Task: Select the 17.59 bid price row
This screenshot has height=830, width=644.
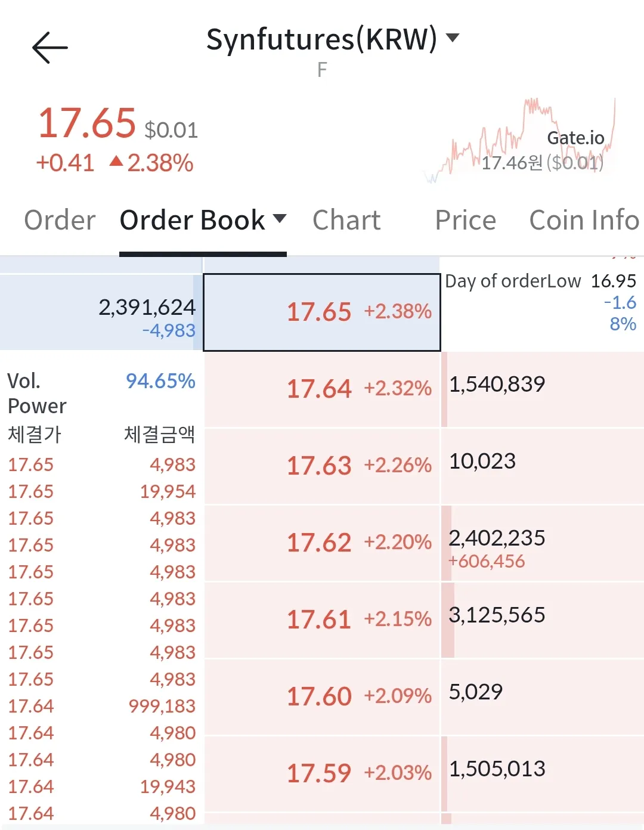Action: pyautogui.click(x=322, y=773)
